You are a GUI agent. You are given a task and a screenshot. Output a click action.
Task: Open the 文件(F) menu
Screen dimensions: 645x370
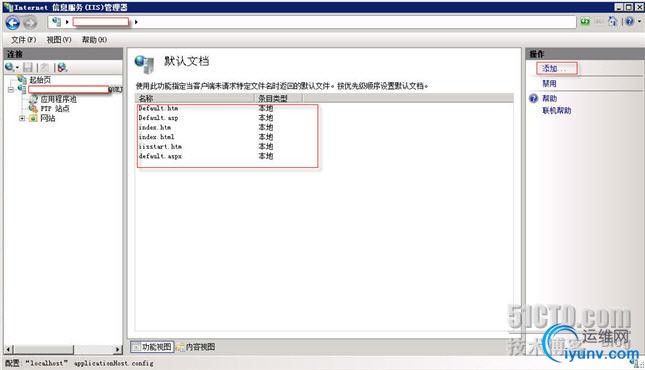pos(23,40)
